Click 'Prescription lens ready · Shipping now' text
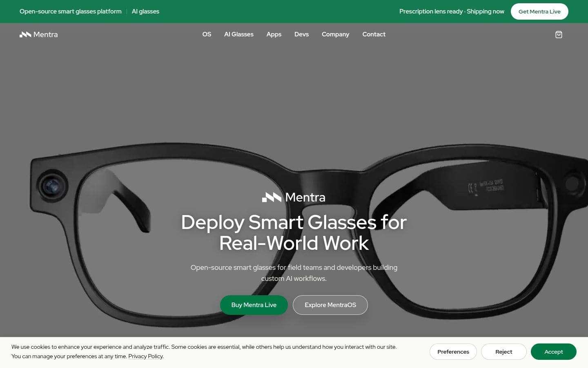Image resolution: width=588 pixels, height=368 pixels. (x=452, y=11)
